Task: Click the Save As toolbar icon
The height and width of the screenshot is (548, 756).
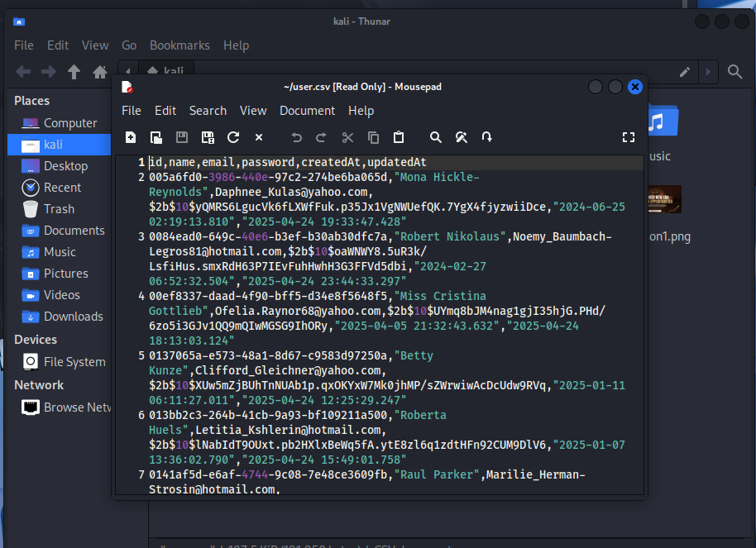Action: coord(208,137)
